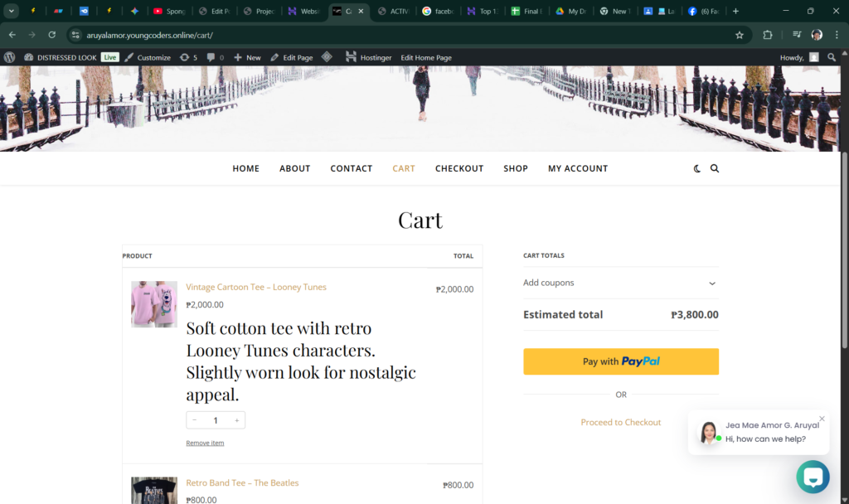This screenshot has height=504, width=849.
Task: Open the chat support bubble icon
Action: point(813,477)
